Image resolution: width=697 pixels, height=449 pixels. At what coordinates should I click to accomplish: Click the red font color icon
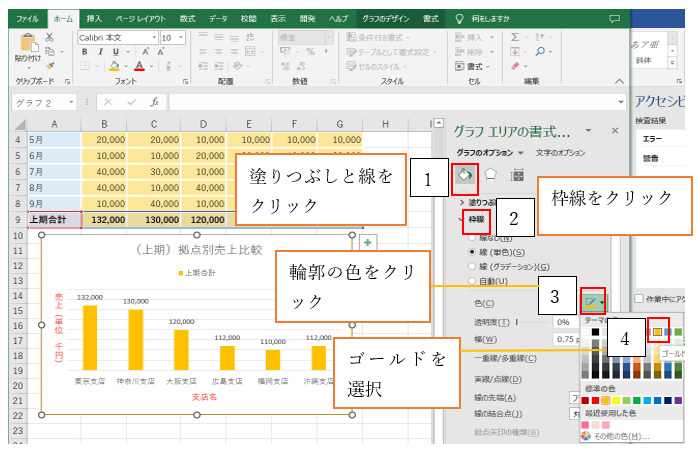point(141,66)
